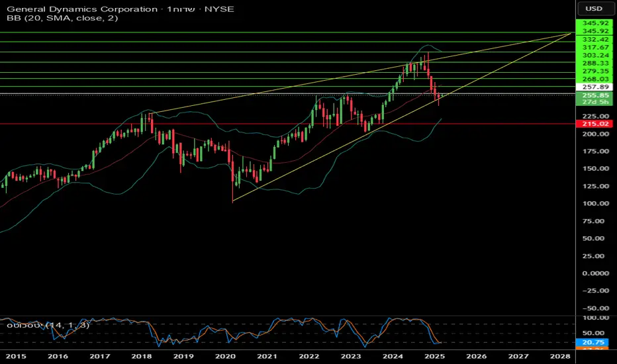This screenshot has width=617, height=364.
Task: Select the red 215.02 price label
Action: pos(595,124)
